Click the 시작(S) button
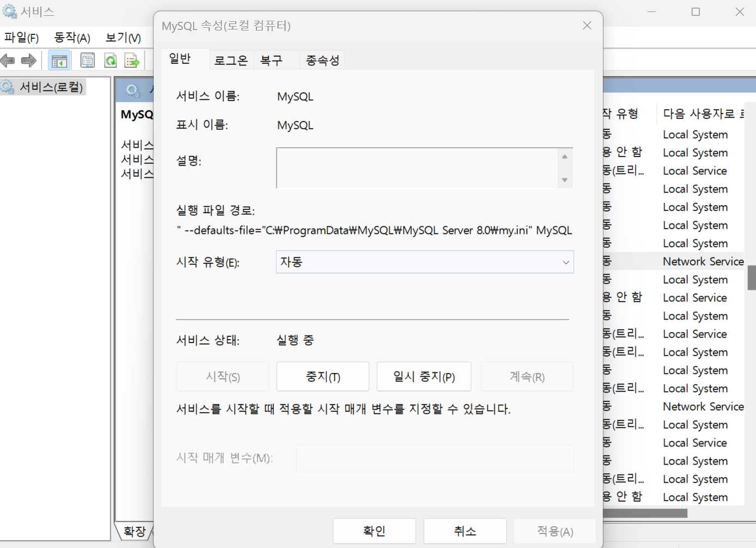 click(x=223, y=377)
